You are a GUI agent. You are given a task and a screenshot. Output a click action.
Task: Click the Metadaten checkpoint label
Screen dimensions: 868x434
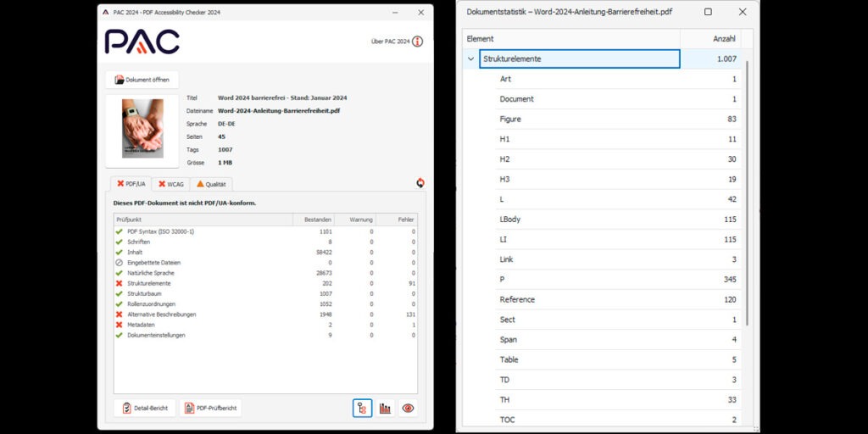tap(142, 325)
